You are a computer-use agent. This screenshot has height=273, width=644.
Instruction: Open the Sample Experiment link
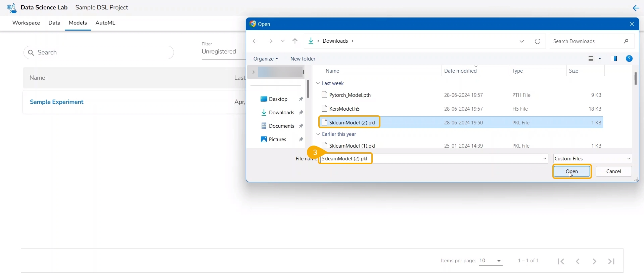click(57, 102)
